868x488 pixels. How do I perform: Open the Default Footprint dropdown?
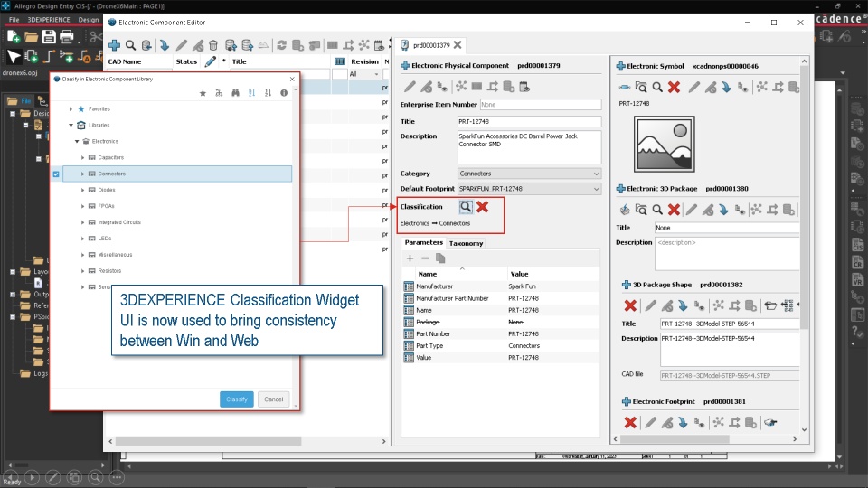coord(529,189)
